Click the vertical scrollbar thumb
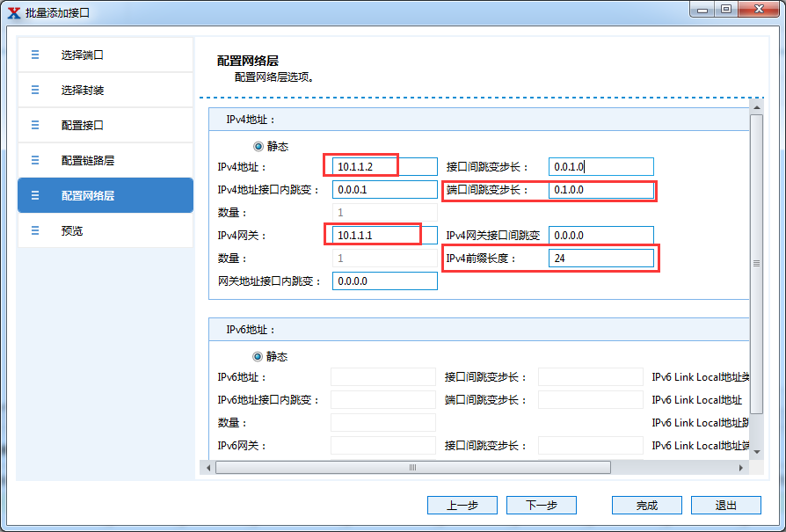The height and width of the screenshot is (532, 786). pos(756,264)
